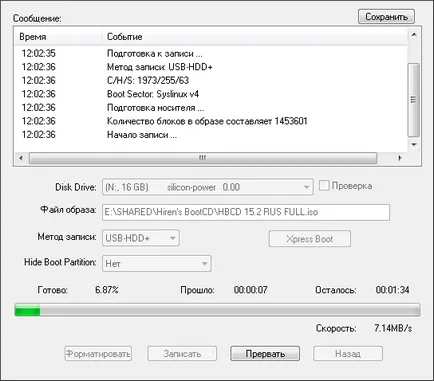Click the log scroll down arrow
Screen dimensions: 434x381
coord(414,145)
